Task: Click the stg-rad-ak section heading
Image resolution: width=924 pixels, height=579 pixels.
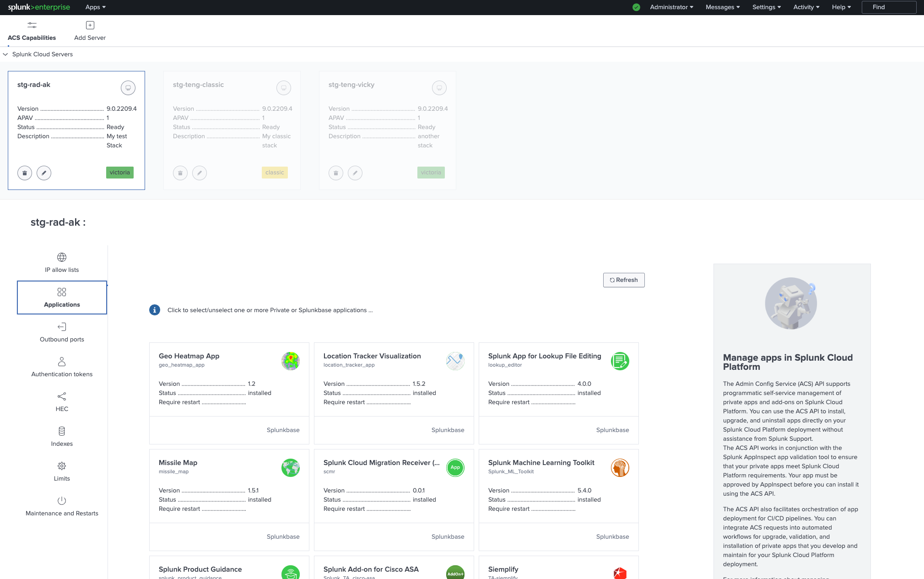Action: [58, 222]
